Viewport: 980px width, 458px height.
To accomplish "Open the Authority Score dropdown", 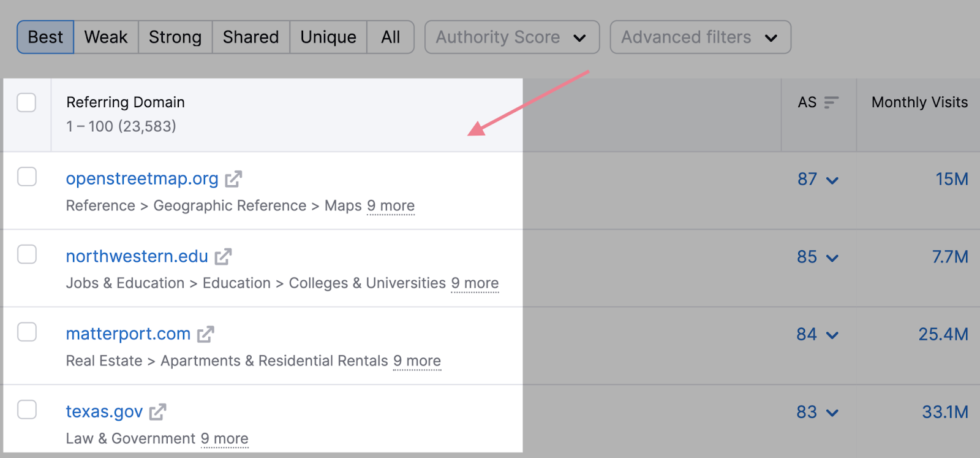I will (x=511, y=37).
